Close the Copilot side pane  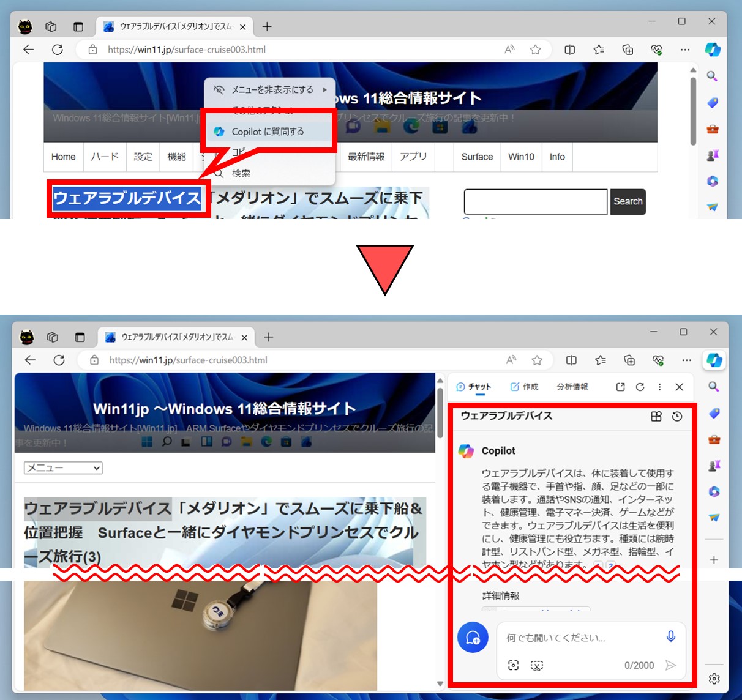679,387
